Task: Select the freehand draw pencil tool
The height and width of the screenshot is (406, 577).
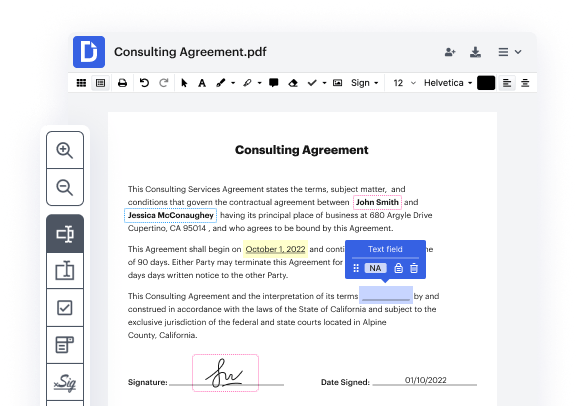Action: [x=220, y=83]
